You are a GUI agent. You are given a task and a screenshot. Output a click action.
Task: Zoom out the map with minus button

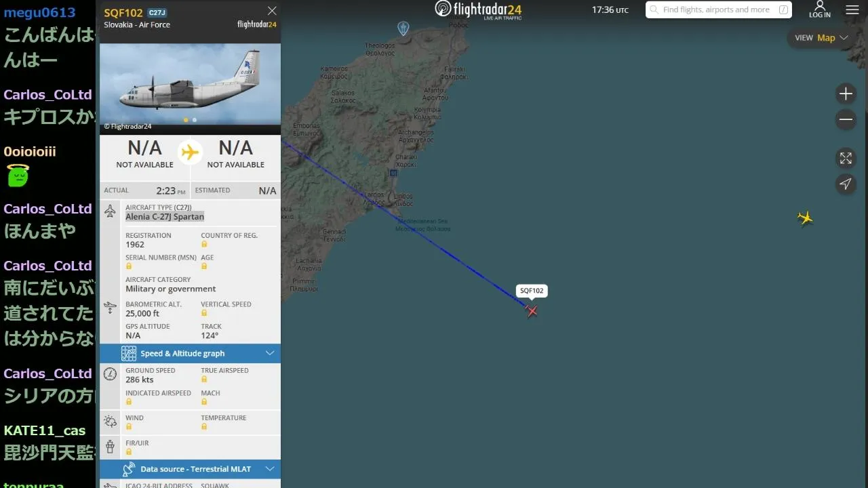click(846, 120)
